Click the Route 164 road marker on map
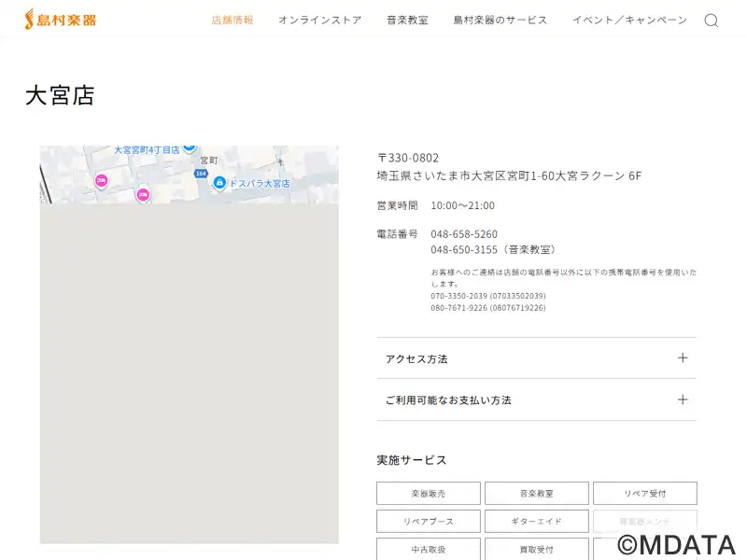 [201, 174]
